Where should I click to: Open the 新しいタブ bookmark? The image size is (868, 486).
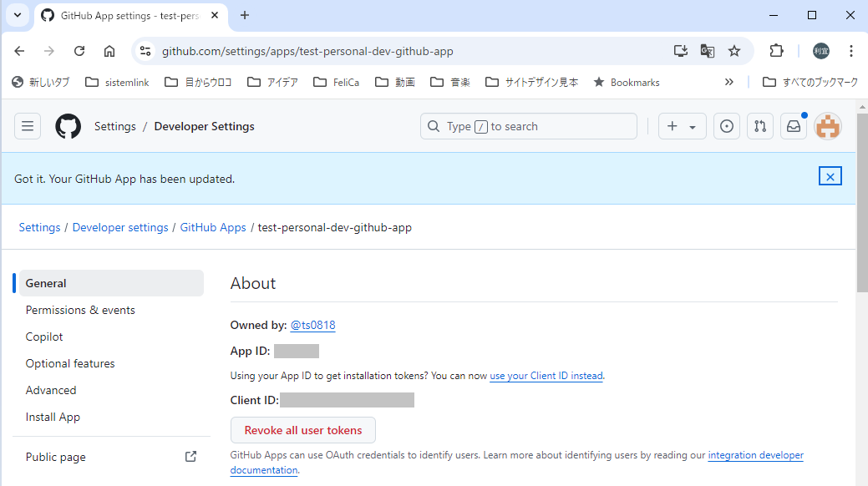click(x=41, y=82)
